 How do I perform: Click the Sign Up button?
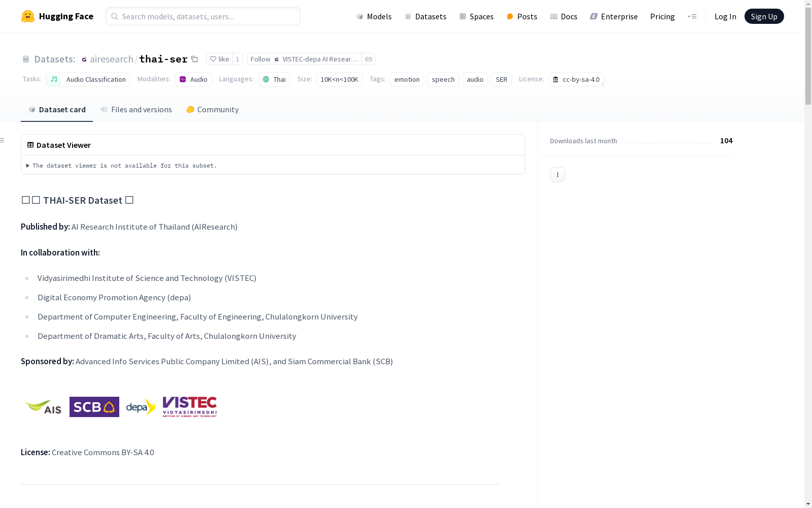(x=764, y=16)
